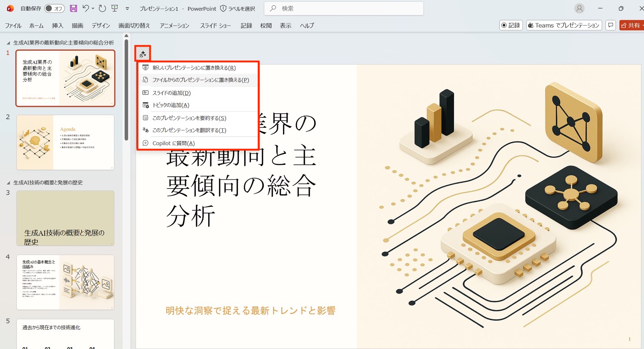
Task: Toggle the AutoSave switch
Action: coord(54,9)
